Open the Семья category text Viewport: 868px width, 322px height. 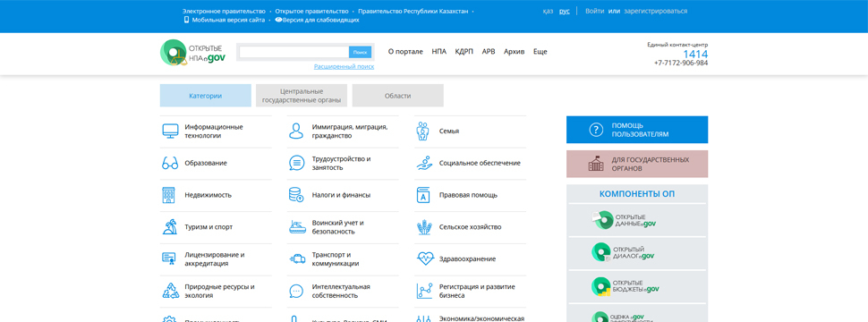coord(449,131)
